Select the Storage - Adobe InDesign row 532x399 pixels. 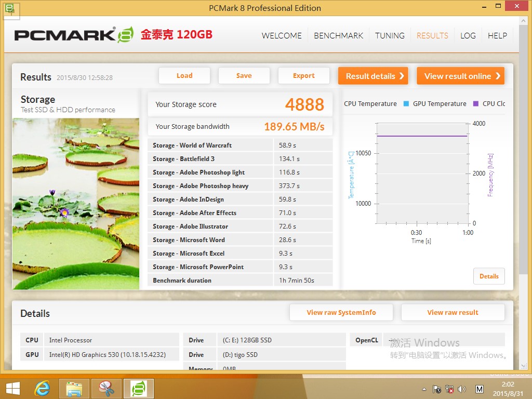click(240, 199)
